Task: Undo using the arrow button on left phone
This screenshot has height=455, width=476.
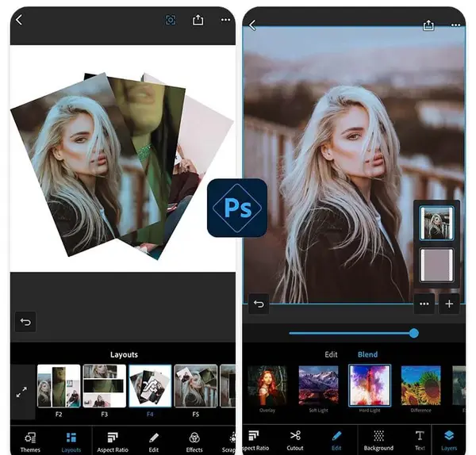Action: pos(25,322)
